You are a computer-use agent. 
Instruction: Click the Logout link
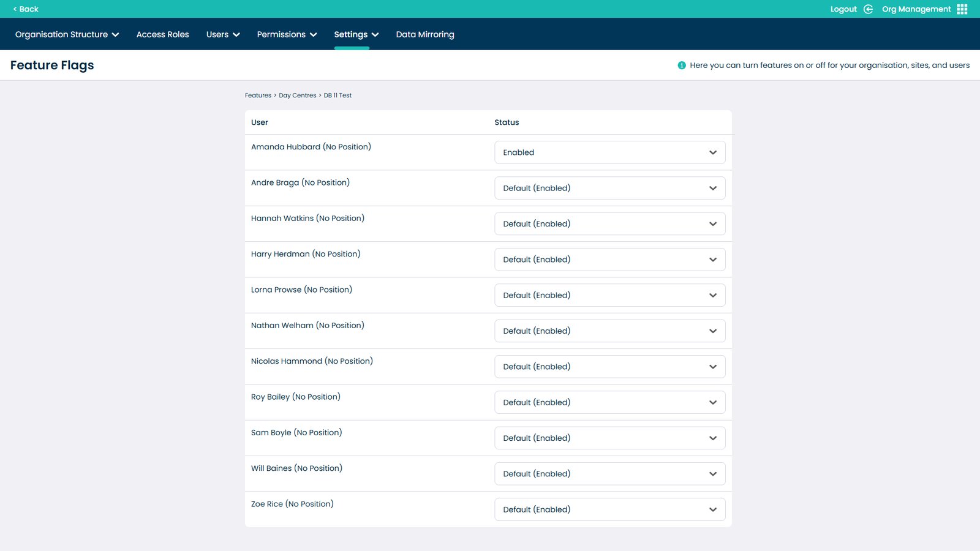click(x=843, y=9)
